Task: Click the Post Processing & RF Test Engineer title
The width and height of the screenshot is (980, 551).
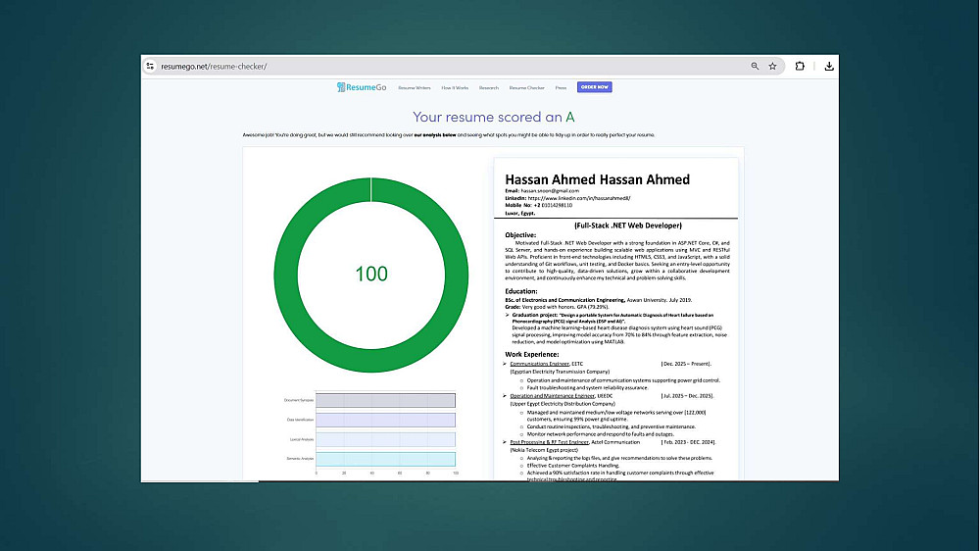Action: [550, 442]
